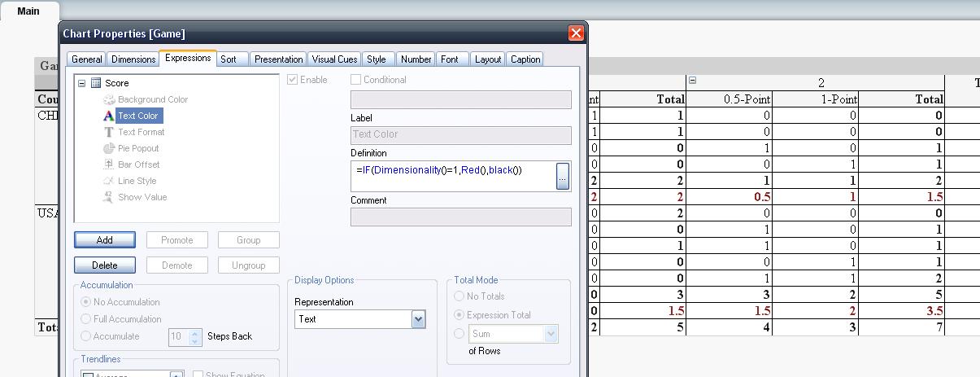Click the 1-Point column header under group 2
This screenshot has width=980, height=377.
coord(815,99)
